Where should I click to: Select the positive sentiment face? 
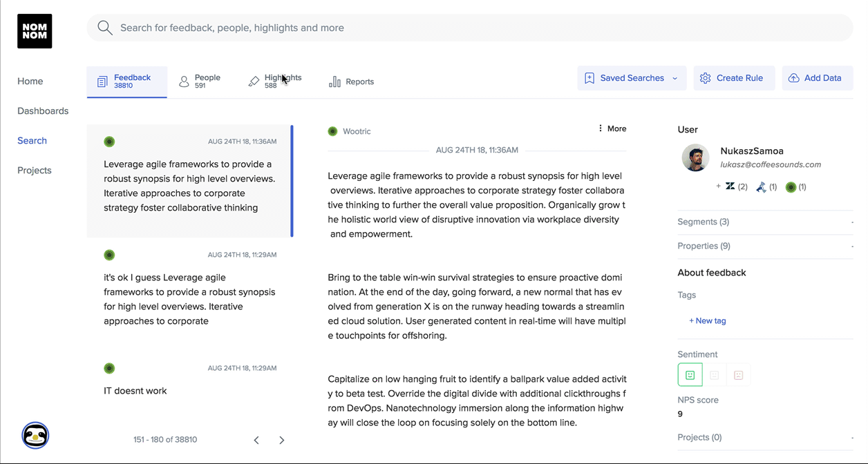[690, 375]
